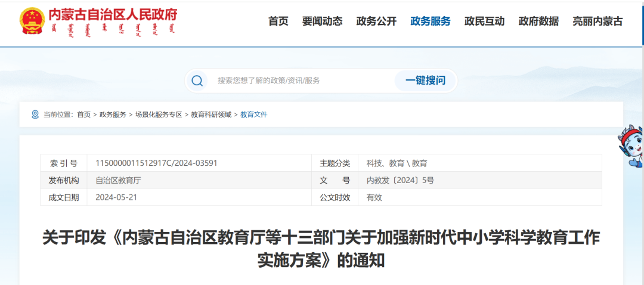The image size is (644, 285).
Task: Open the 政府数据 menu item
Action: [x=538, y=21]
